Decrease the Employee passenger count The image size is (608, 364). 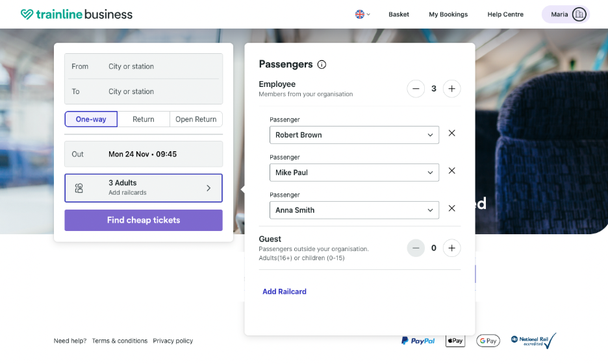point(416,89)
